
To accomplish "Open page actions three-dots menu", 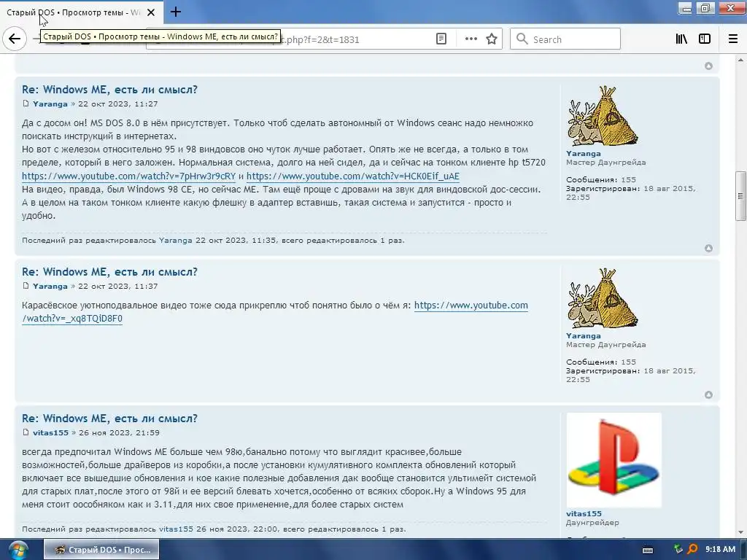I will (x=471, y=39).
